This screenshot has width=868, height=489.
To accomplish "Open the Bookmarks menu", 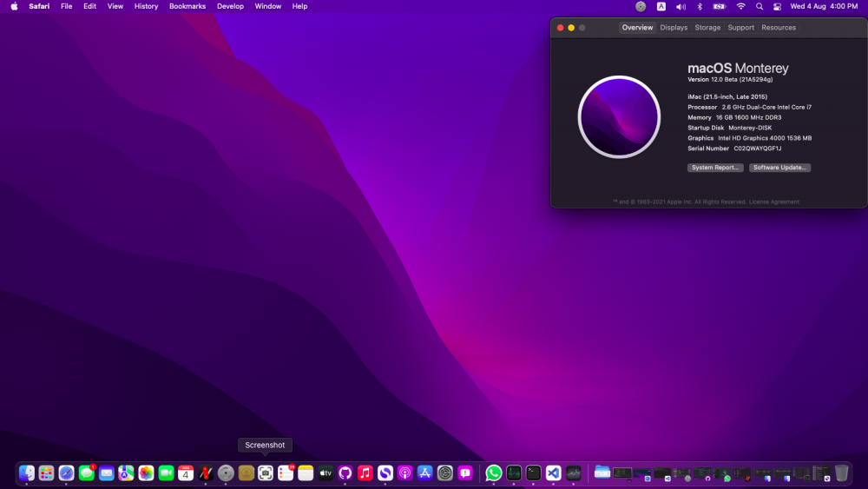I will coord(187,7).
